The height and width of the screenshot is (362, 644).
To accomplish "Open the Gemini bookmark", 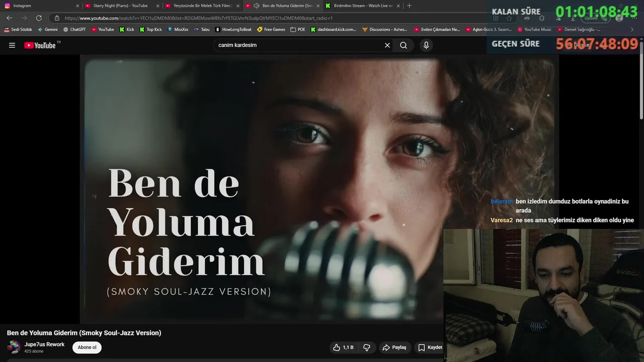I will click(48, 30).
